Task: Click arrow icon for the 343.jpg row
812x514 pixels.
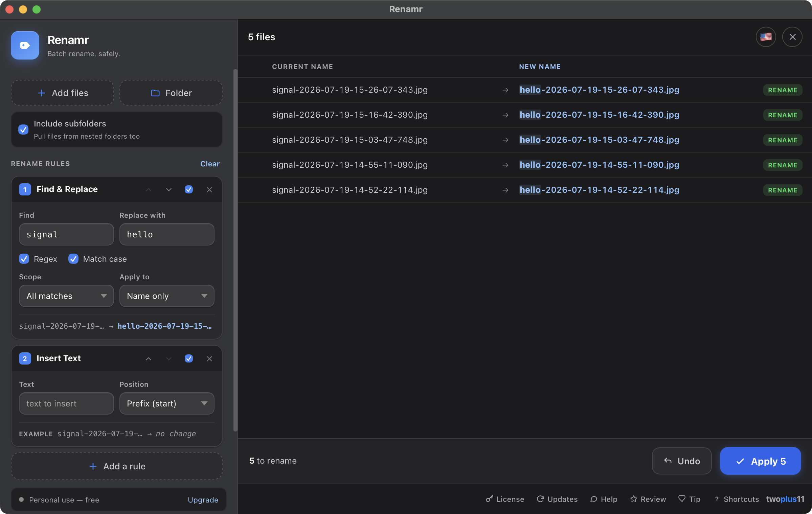Action: tap(505, 90)
